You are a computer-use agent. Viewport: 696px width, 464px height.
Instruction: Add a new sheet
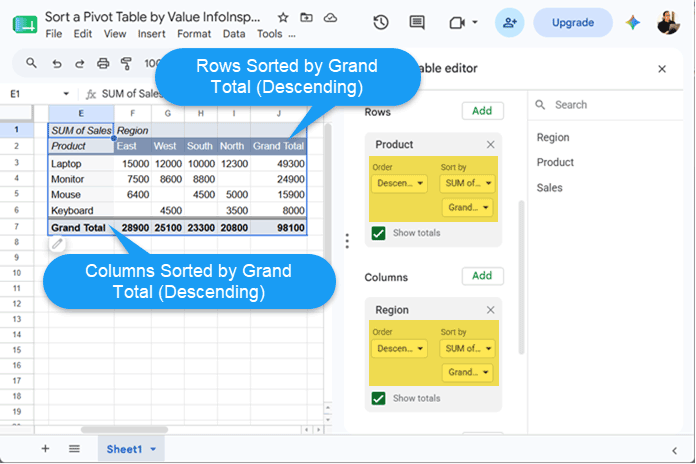45,449
